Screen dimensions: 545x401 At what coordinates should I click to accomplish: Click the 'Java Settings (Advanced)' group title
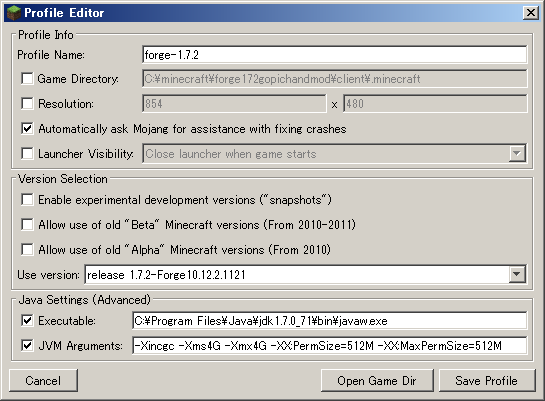84,300
